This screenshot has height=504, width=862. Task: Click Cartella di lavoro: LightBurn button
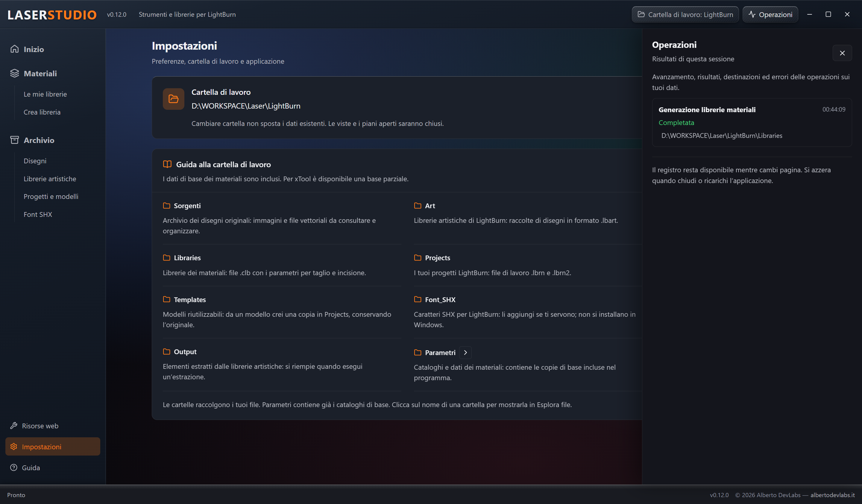(x=685, y=14)
